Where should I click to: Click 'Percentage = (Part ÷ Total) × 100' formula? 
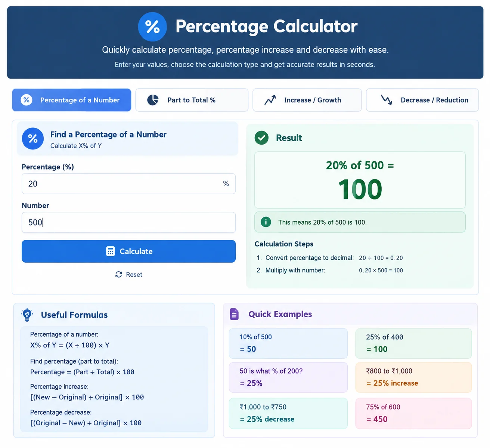(82, 372)
